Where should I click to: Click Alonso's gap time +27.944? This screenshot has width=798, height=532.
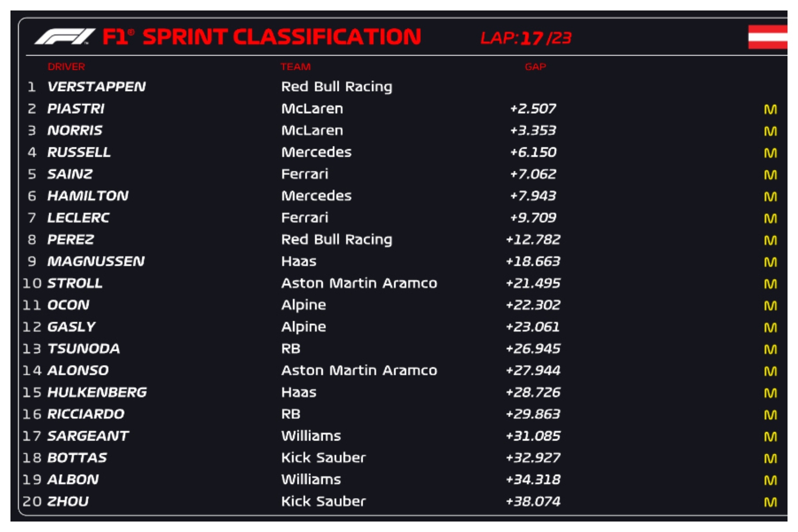coord(533,370)
